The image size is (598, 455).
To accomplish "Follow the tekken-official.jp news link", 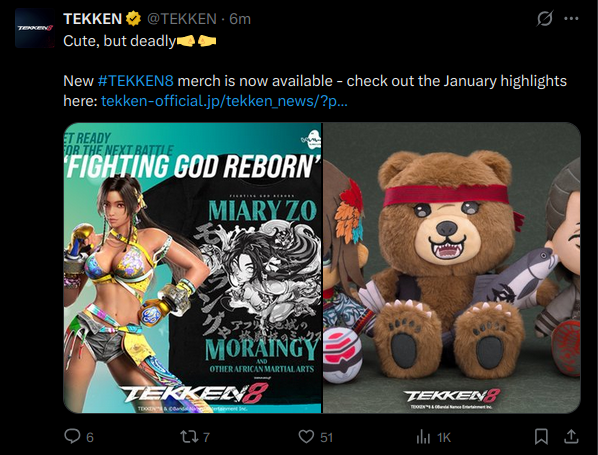I will [x=224, y=101].
